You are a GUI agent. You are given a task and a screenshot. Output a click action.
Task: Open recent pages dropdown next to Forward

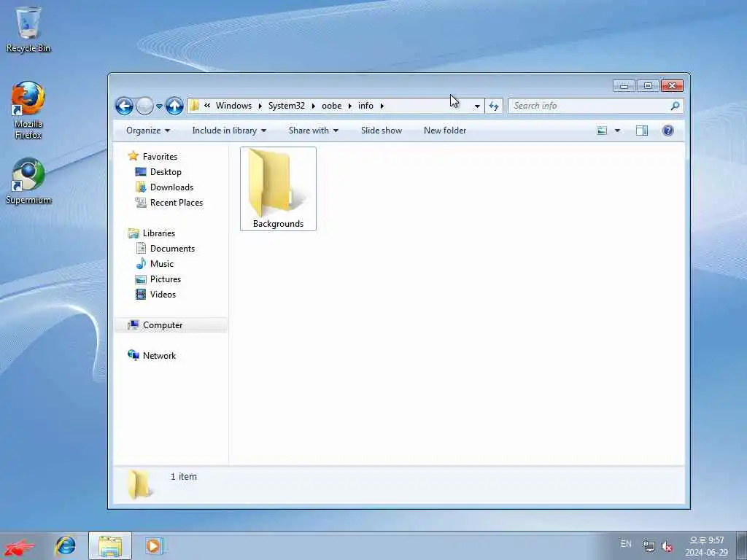[159, 106]
